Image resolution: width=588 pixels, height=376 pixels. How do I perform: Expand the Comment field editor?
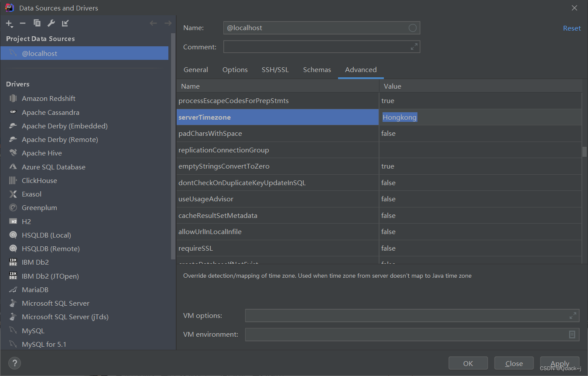pyautogui.click(x=414, y=47)
